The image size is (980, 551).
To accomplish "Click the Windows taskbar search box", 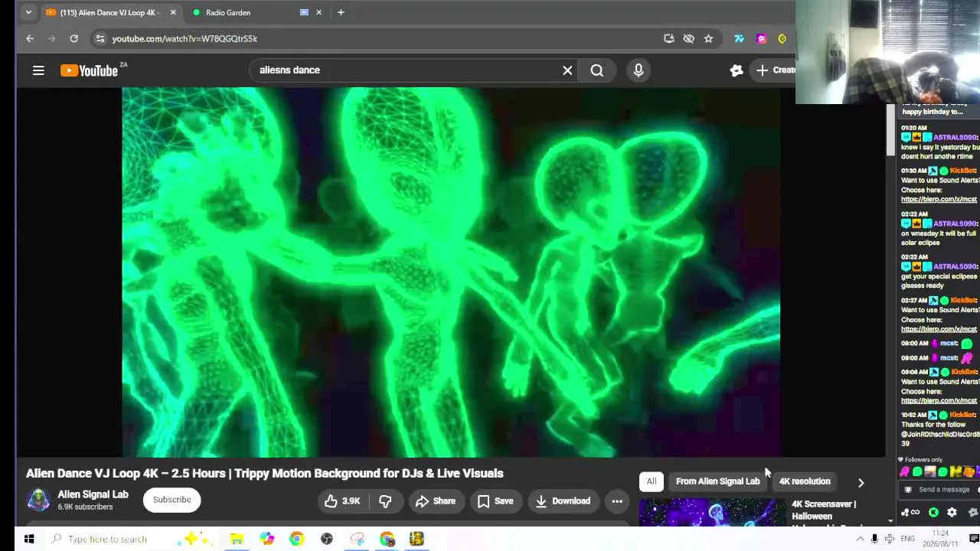I will pos(132,539).
